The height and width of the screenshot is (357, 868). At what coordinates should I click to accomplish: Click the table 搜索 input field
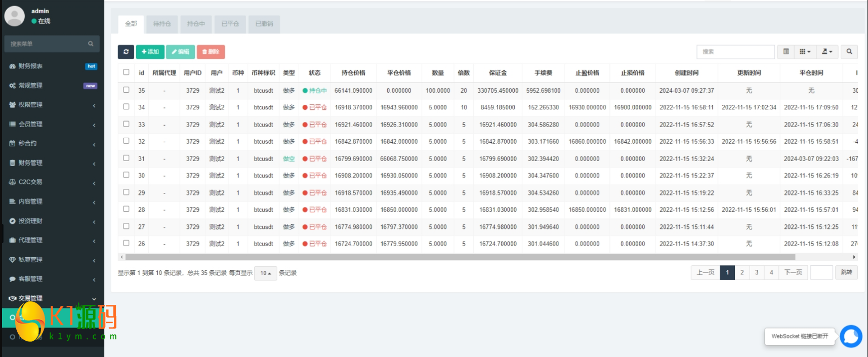click(735, 52)
